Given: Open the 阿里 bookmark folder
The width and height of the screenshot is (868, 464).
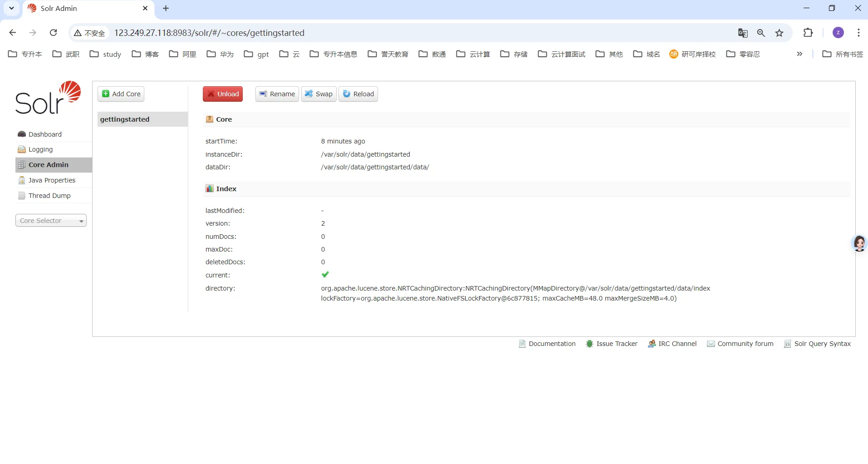Looking at the screenshot, I should click(x=183, y=54).
